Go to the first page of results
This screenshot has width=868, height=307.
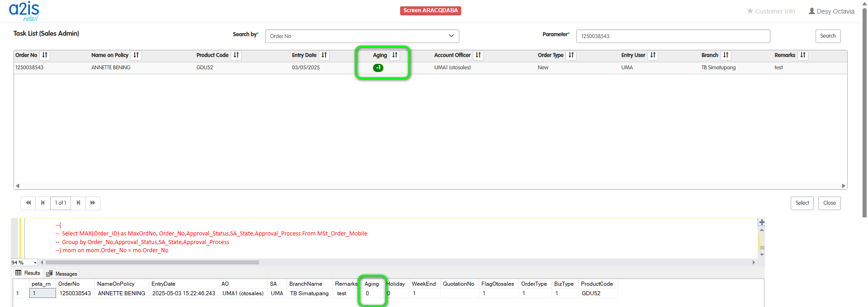[x=28, y=203]
